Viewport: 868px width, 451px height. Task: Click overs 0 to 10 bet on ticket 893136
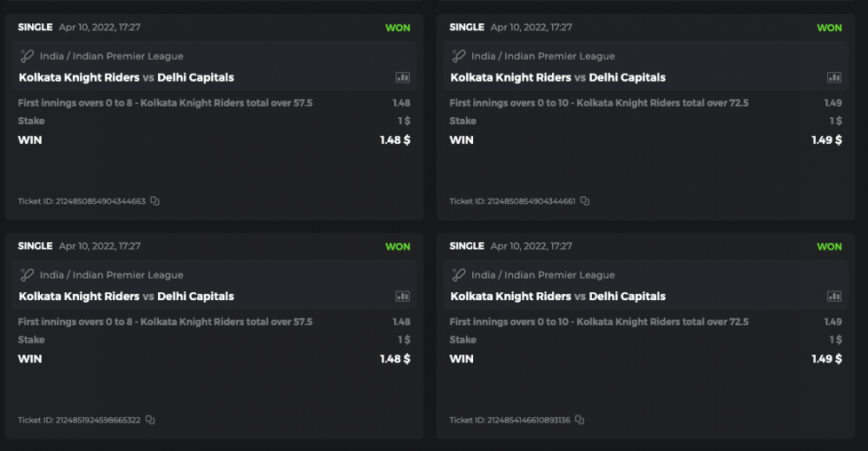point(599,322)
